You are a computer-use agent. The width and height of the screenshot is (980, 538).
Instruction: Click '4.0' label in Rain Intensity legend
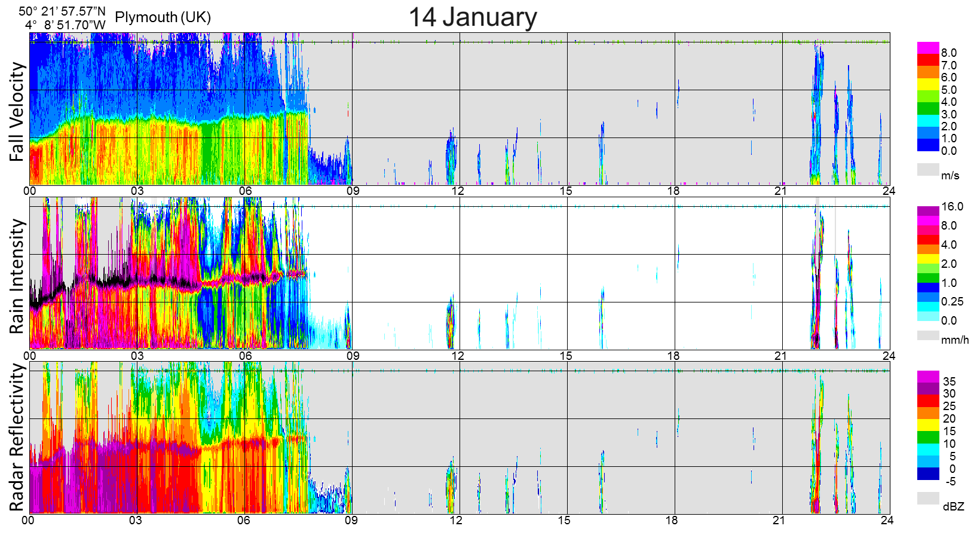point(949,244)
